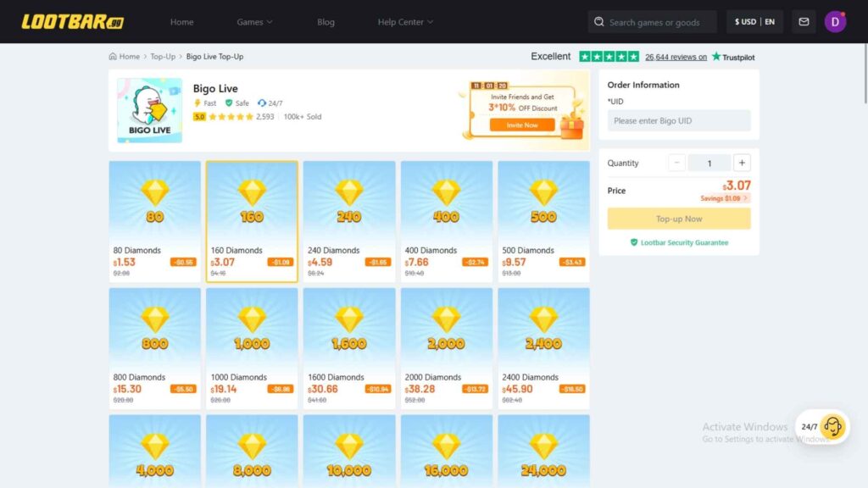
Task: Open the mail messages icon
Action: 804,21
